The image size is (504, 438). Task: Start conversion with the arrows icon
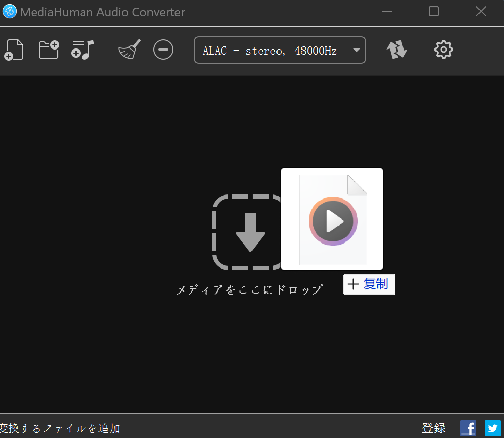(397, 50)
